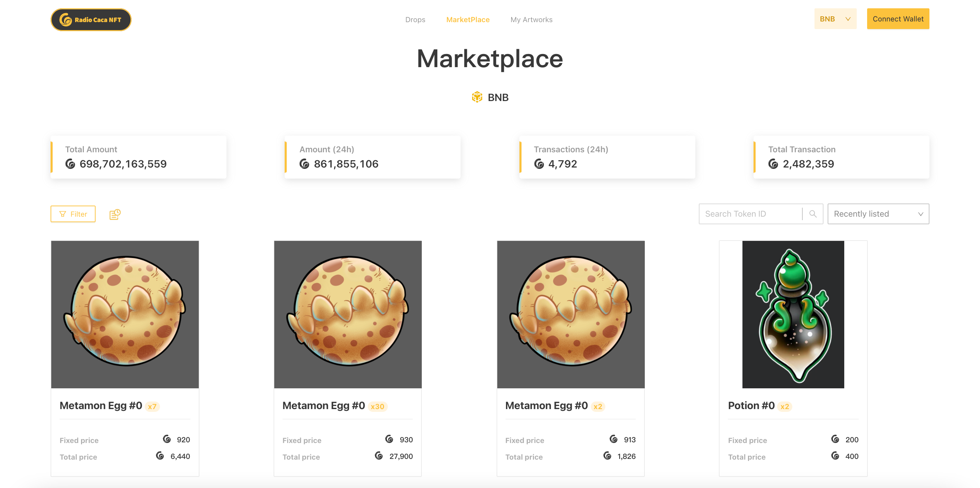
Task: Click the BNB chain logo under Marketplace
Action: click(477, 97)
